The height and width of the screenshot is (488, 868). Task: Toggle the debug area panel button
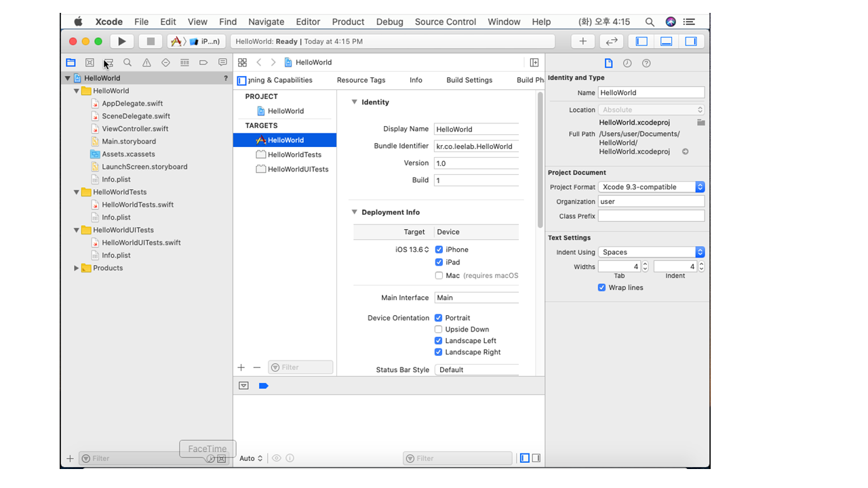[x=666, y=41]
